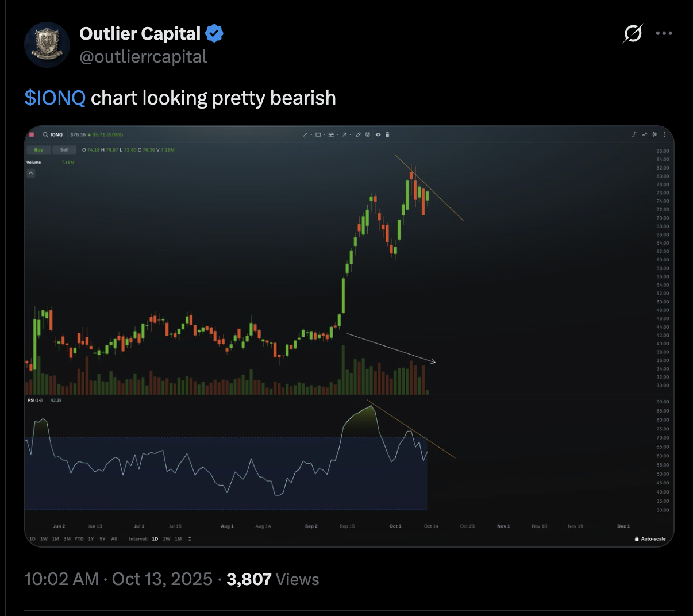Switch the interval to 1W
This screenshot has height=616, width=693.
pyautogui.click(x=167, y=539)
